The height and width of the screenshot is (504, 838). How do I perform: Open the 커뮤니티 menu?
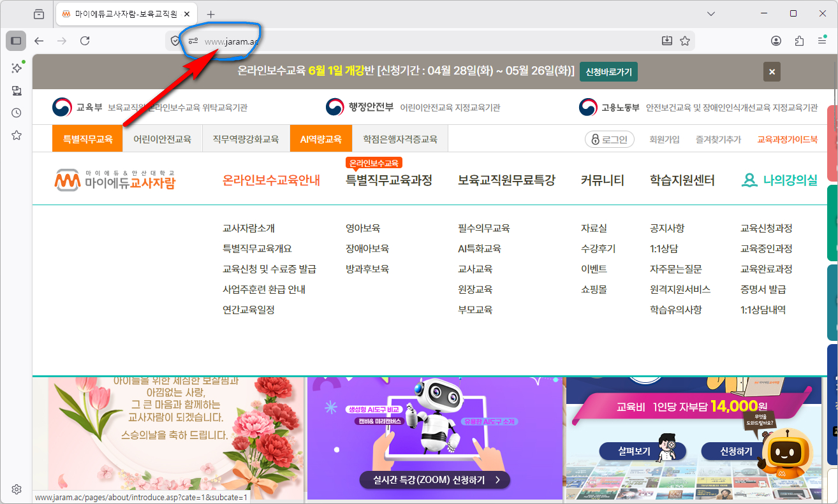tap(603, 180)
